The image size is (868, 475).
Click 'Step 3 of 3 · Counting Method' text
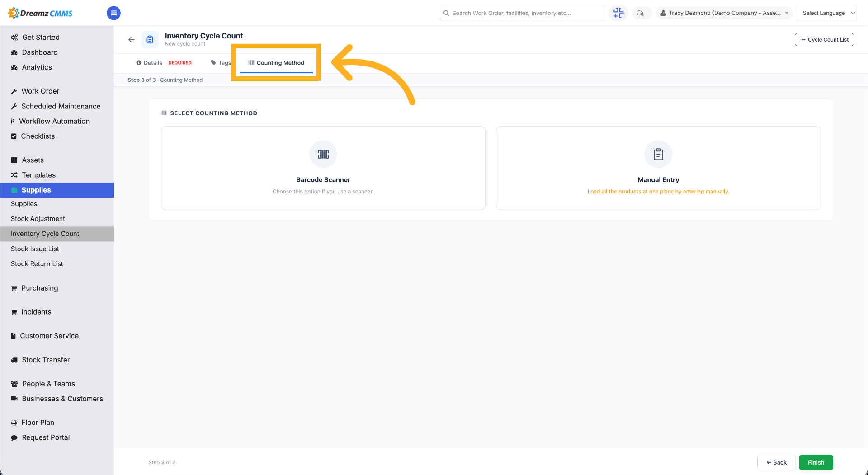(165, 80)
